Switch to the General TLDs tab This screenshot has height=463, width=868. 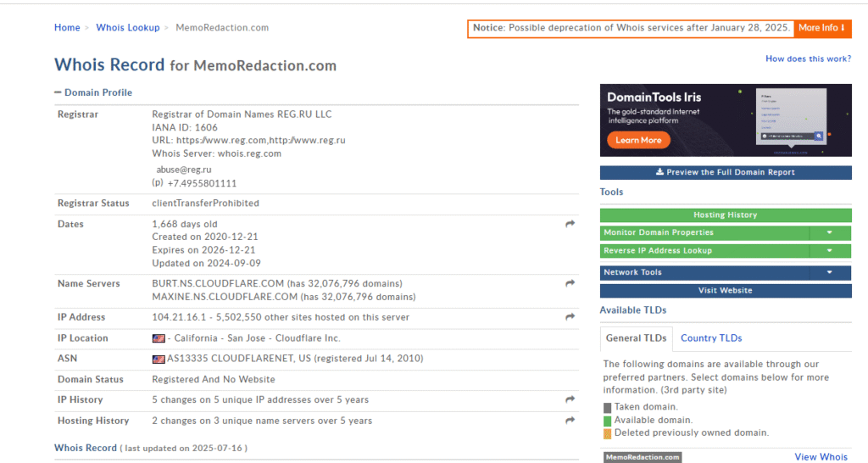point(636,338)
